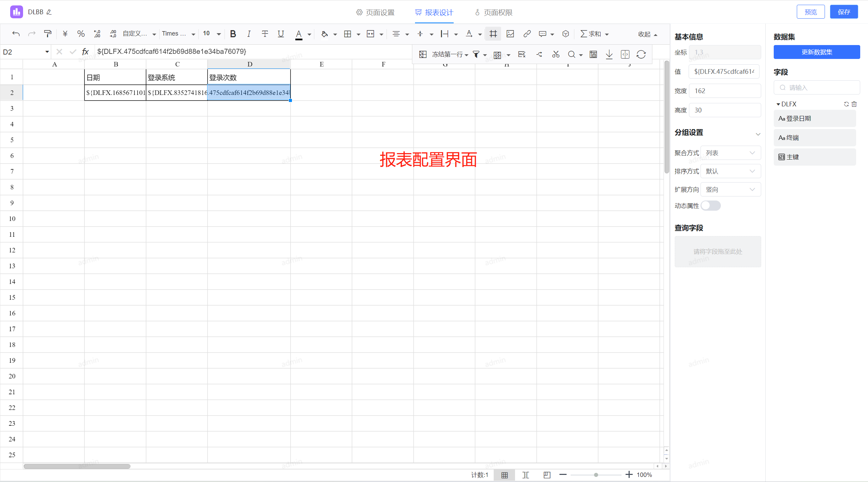Open the Times font family dropdown
The width and height of the screenshot is (868, 482).
coord(178,34)
